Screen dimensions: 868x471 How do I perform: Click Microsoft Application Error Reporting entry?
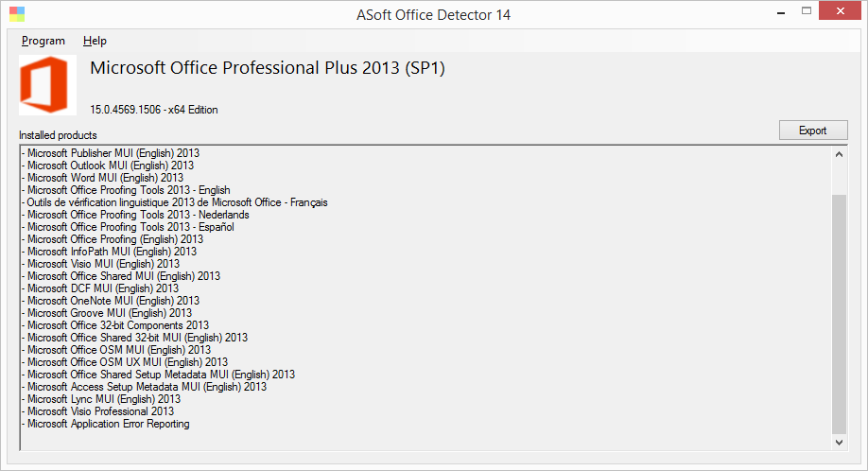pyautogui.click(x=108, y=424)
